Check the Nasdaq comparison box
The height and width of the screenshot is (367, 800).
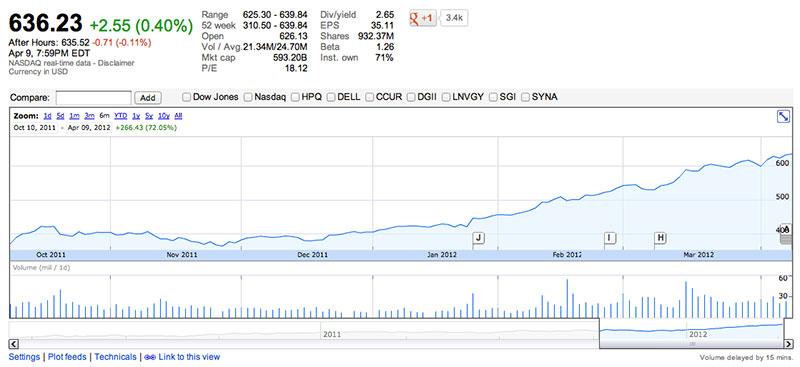pos(248,97)
